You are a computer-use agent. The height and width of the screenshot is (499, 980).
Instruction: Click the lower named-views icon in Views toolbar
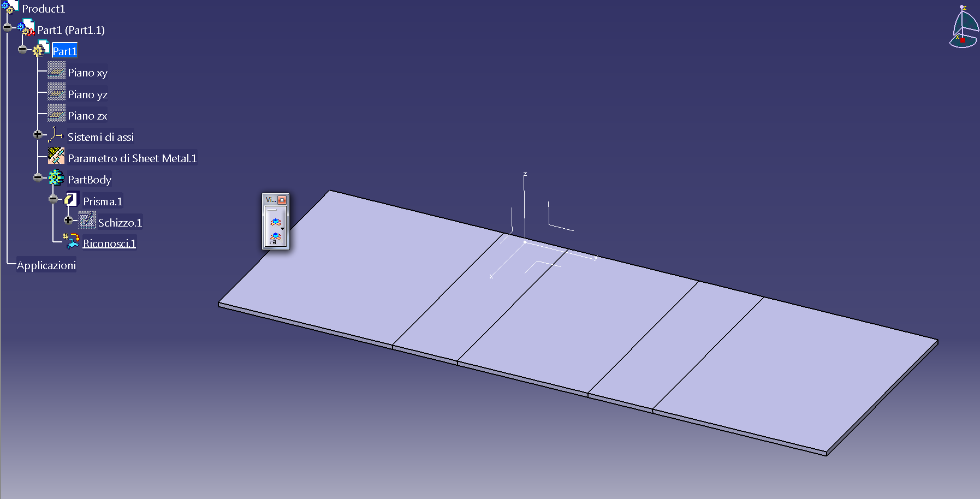(x=275, y=236)
